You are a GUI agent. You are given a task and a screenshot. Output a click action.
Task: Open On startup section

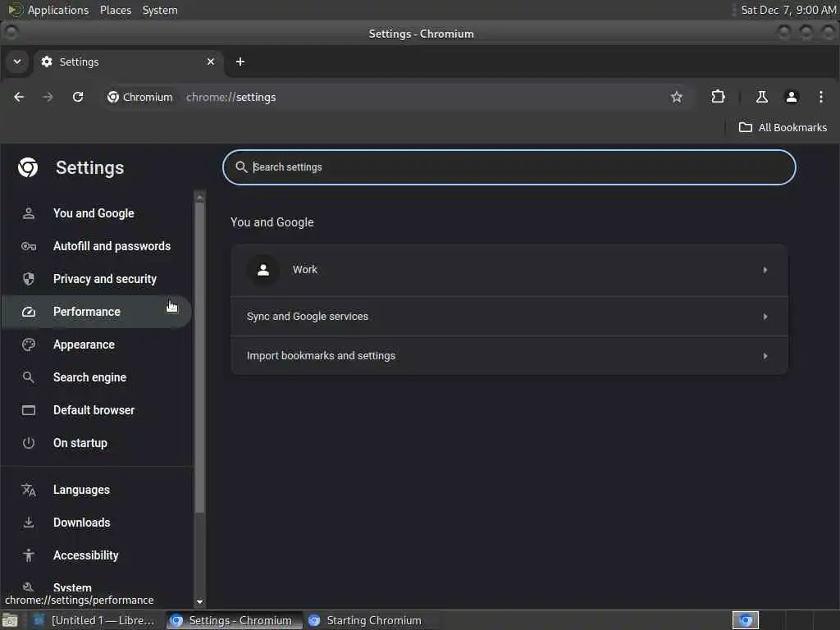(97, 443)
